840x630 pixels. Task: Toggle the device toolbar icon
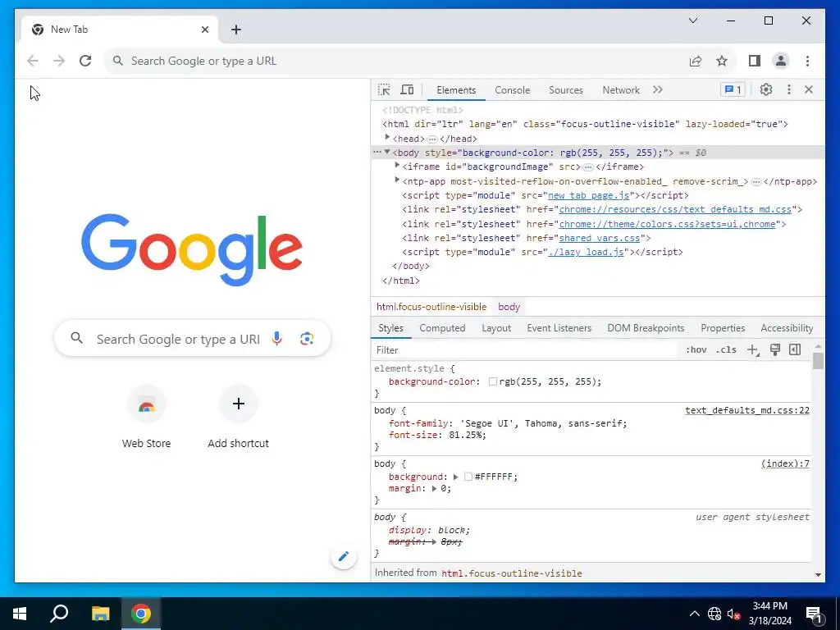[407, 90]
